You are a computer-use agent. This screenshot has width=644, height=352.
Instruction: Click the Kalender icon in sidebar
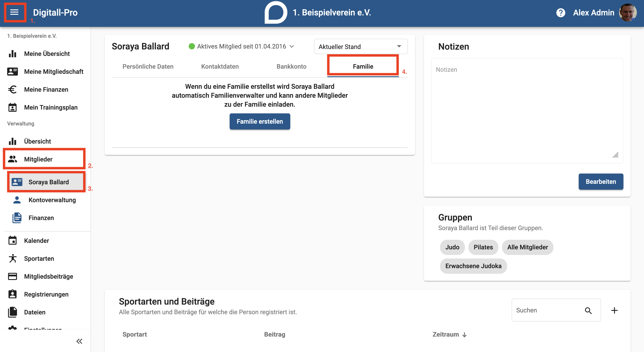(13, 240)
